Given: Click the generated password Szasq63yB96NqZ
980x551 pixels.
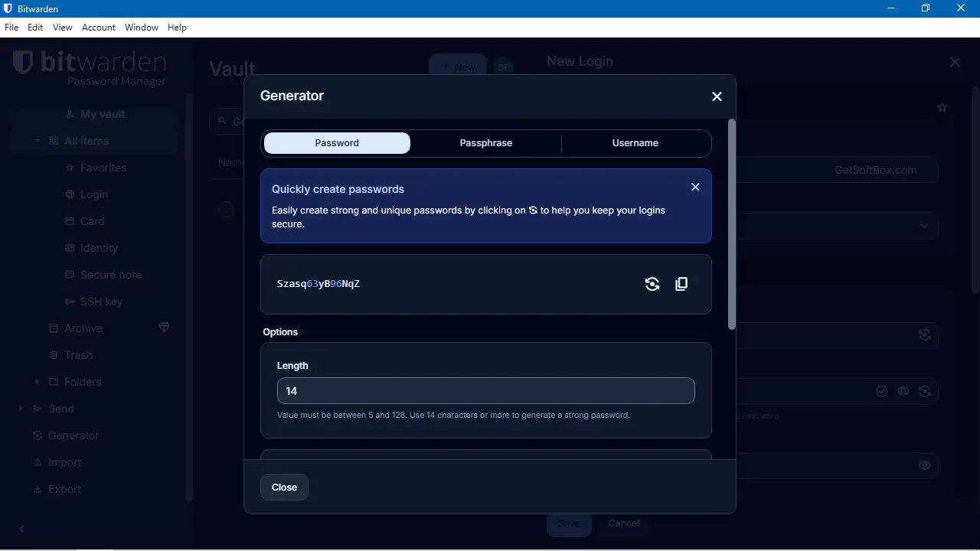Looking at the screenshot, I should 318,284.
